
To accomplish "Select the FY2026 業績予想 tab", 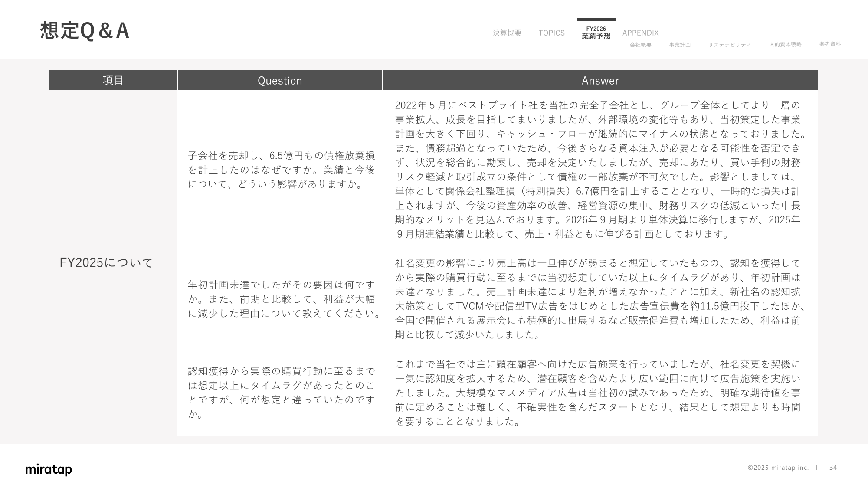I will pos(596,33).
